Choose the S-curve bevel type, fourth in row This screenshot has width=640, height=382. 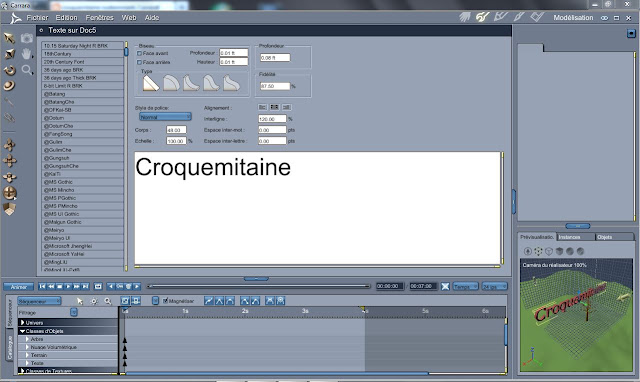(211, 83)
